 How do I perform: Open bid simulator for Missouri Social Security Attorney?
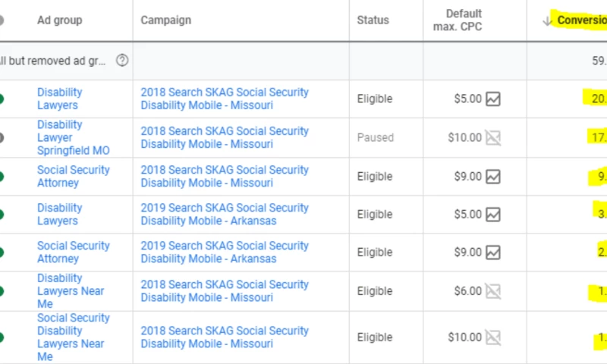pyautogui.click(x=493, y=177)
